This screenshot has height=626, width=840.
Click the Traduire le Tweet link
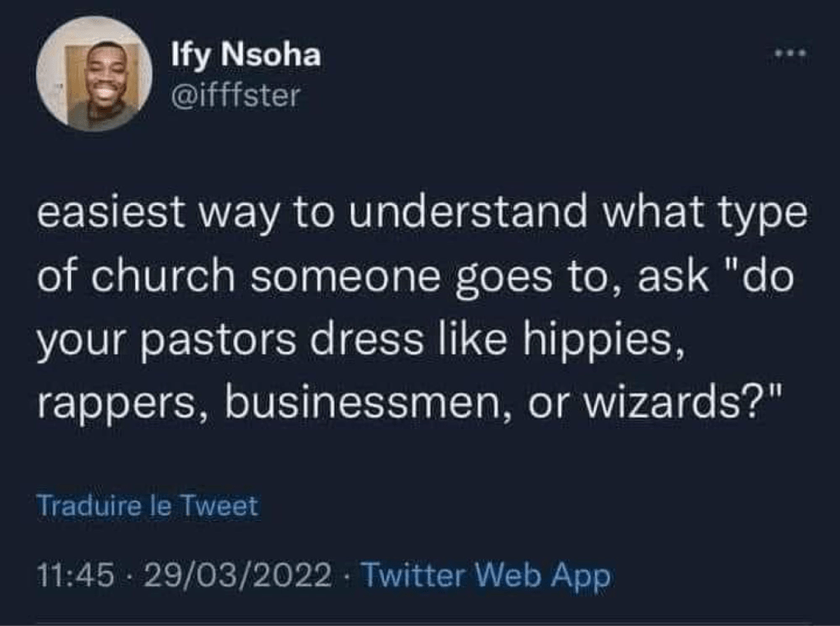pos(147,506)
